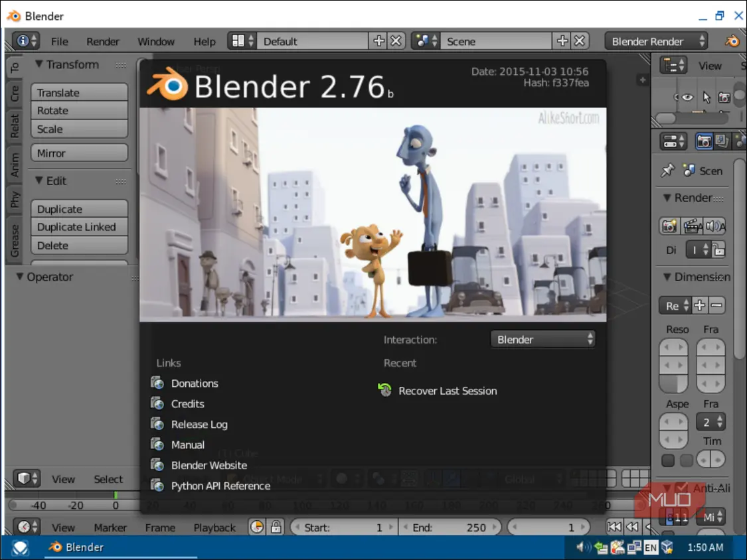Delete the Default screen layout
The height and width of the screenshot is (560, 747).
396,41
